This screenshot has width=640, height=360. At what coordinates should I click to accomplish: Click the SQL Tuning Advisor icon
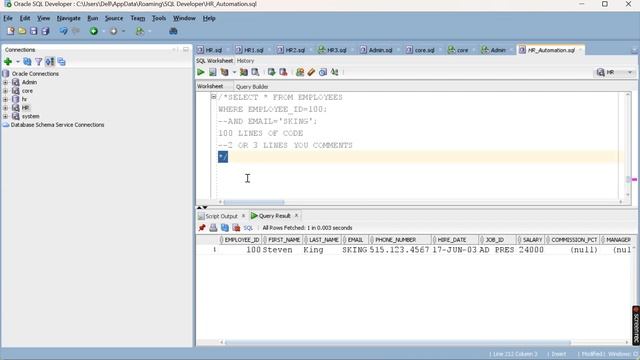(x=255, y=72)
